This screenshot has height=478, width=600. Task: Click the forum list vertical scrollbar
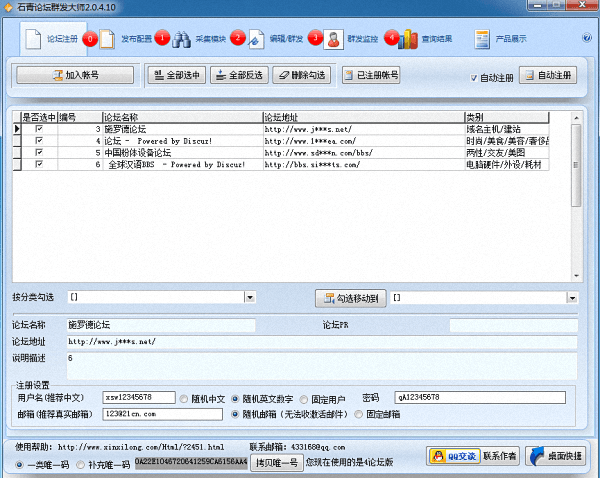point(575,200)
